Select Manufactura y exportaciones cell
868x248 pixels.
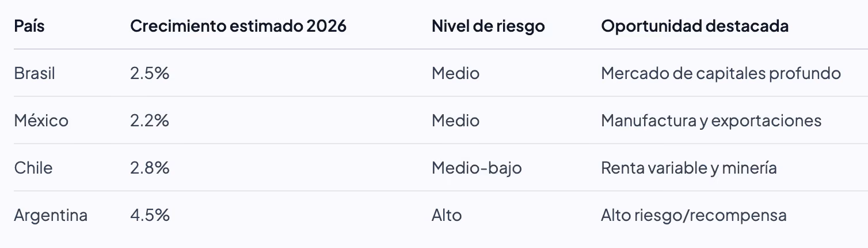click(711, 121)
